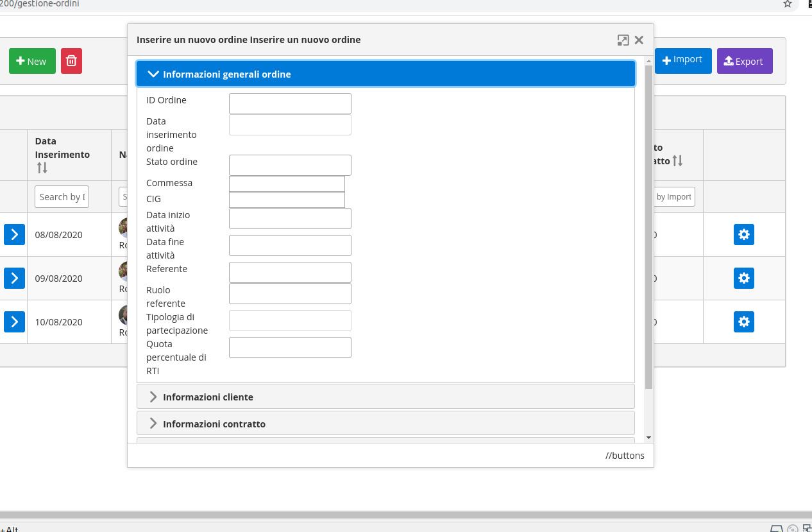Expand the 09/08/2020 order row

(x=14, y=278)
